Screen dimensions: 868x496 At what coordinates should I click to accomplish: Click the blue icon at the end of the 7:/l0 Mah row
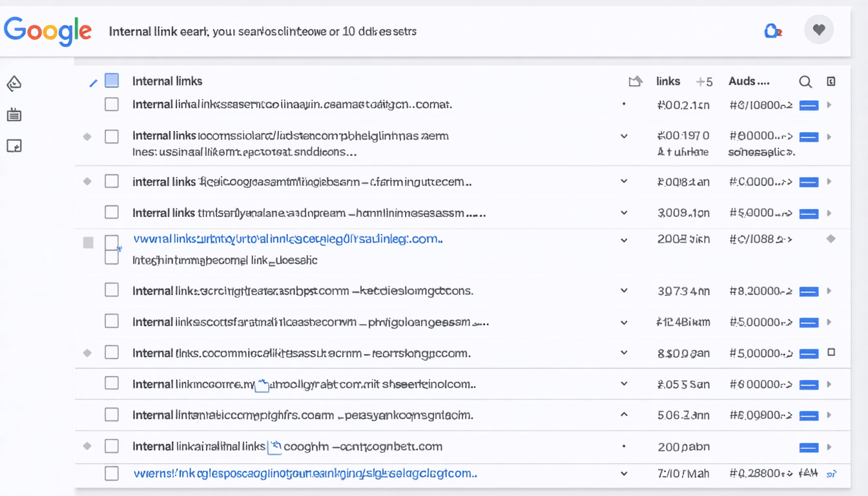coord(832,474)
